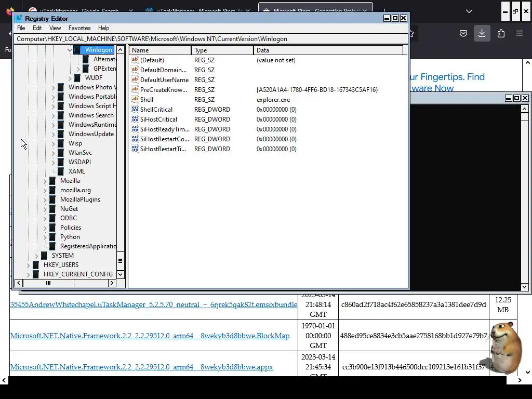Click the SiHostReadyTim DWORD value icon

[135, 129]
